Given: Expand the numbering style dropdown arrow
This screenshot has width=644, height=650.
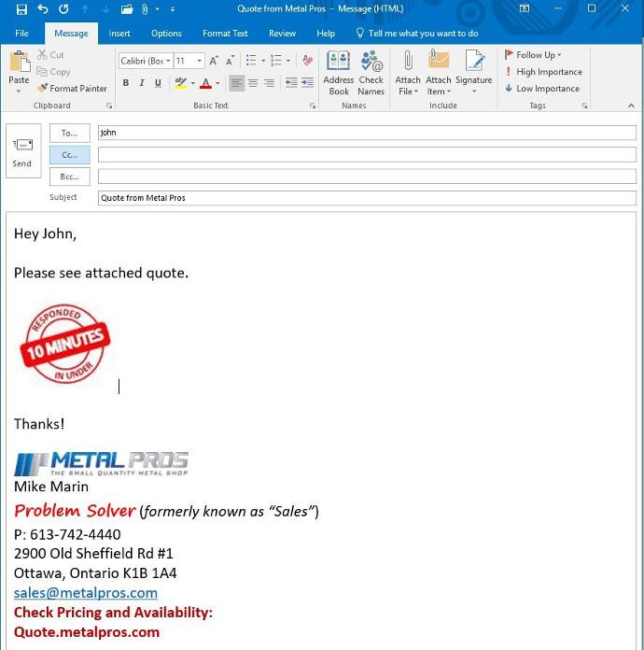Looking at the screenshot, I should pyautogui.click(x=288, y=61).
